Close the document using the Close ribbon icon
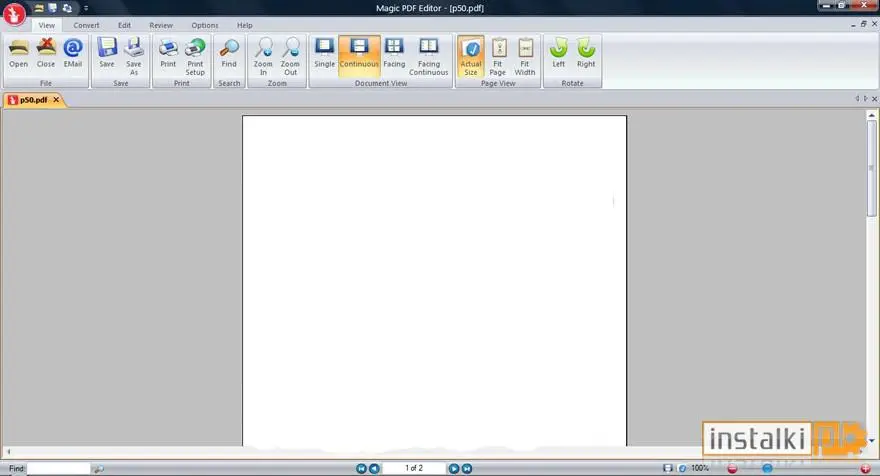The width and height of the screenshot is (880, 476). pos(46,53)
